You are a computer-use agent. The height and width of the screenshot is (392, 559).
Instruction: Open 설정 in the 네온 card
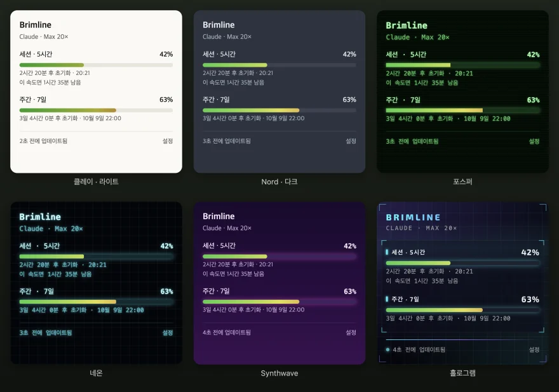(x=168, y=332)
